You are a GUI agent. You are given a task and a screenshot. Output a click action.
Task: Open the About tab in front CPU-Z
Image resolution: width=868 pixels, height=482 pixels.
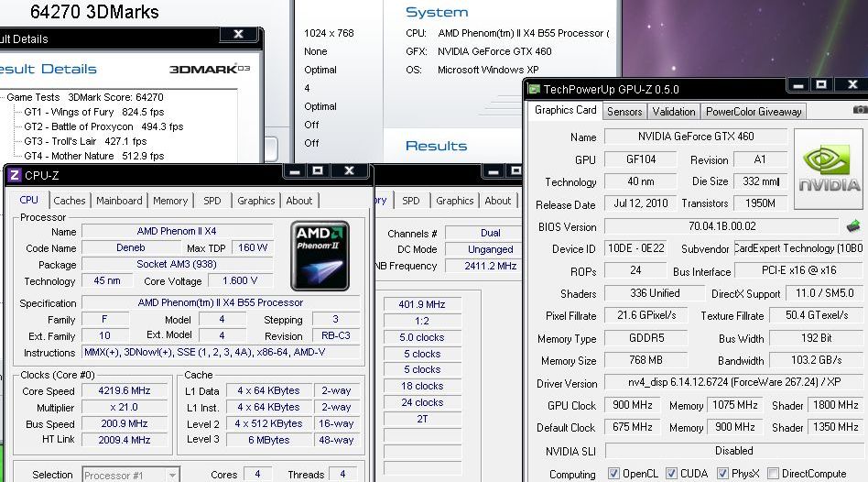click(x=298, y=201)
